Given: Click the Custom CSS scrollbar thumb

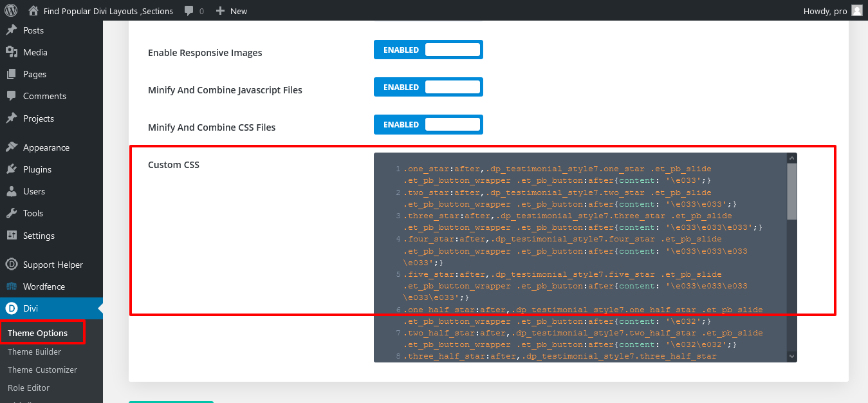Looking at the screenshot, I should [x=792, y=191].
